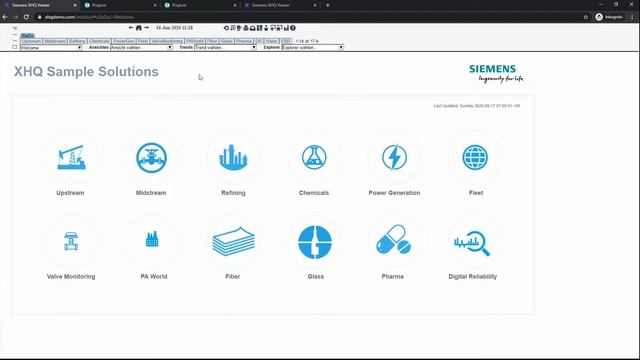Image resolution: width=640 pixels, height=360 pixels.
Task: Show next tabs after 1-14 of 17
Action: click(317, 41)
